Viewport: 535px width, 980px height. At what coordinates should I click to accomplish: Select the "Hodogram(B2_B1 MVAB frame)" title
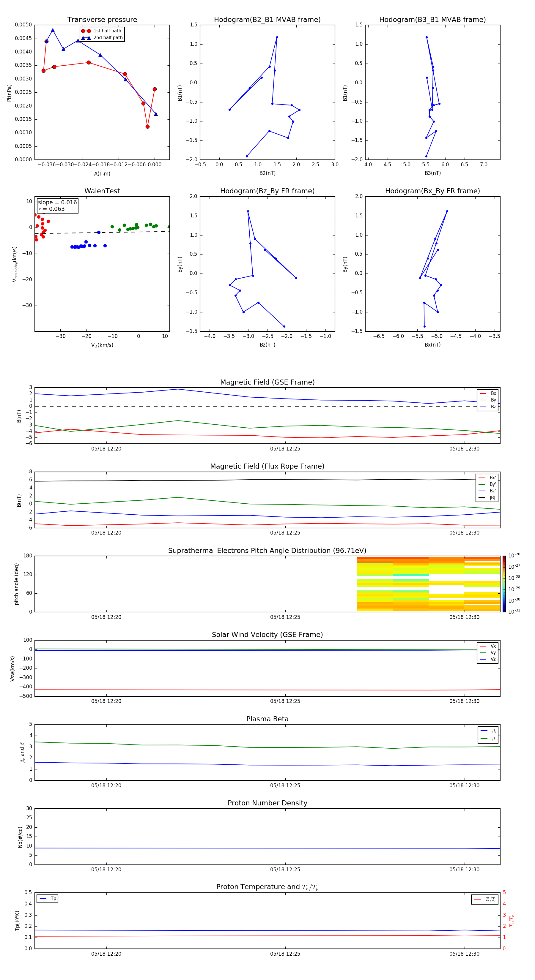tap(267, 20)
